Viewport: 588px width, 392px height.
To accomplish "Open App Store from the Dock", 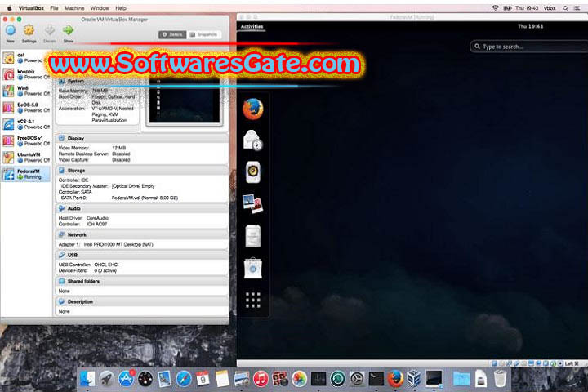I will pos(127,379).
